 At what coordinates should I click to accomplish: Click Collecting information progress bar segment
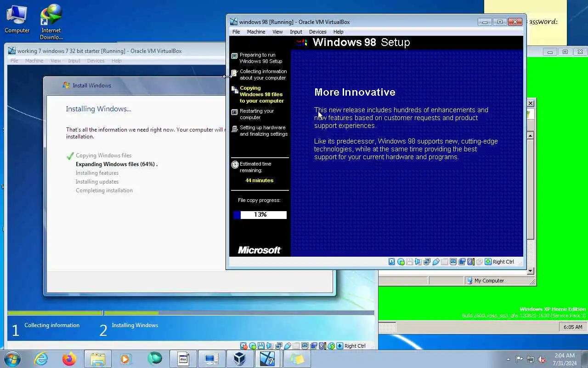tap(55, 313)
